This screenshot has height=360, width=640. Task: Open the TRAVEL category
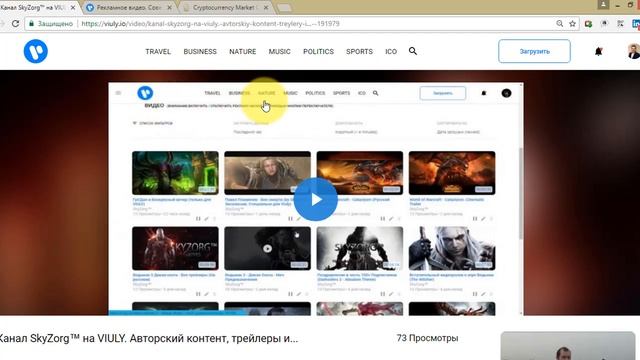(158, 51)
